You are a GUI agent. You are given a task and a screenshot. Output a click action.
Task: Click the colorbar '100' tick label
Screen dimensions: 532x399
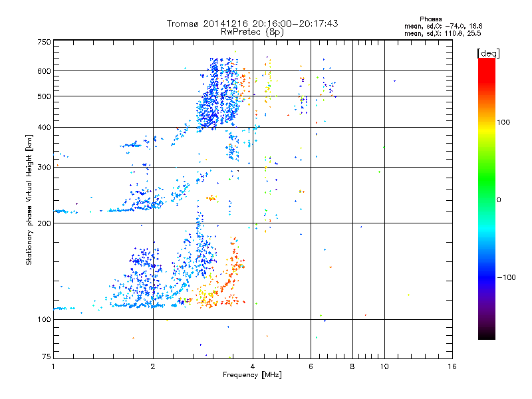pyautogui.click(x=503, y=122)
